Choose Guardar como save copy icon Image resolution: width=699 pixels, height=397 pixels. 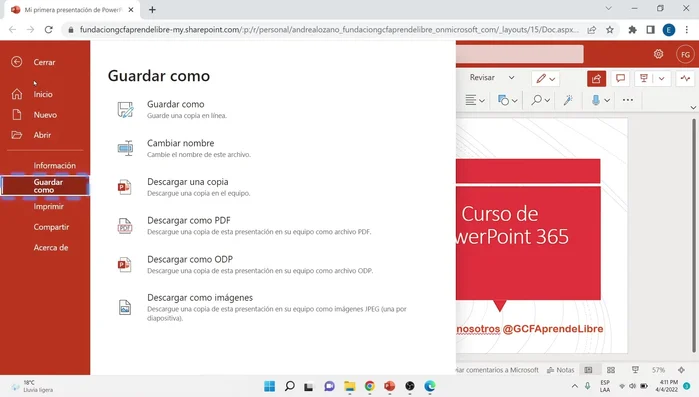125,110
